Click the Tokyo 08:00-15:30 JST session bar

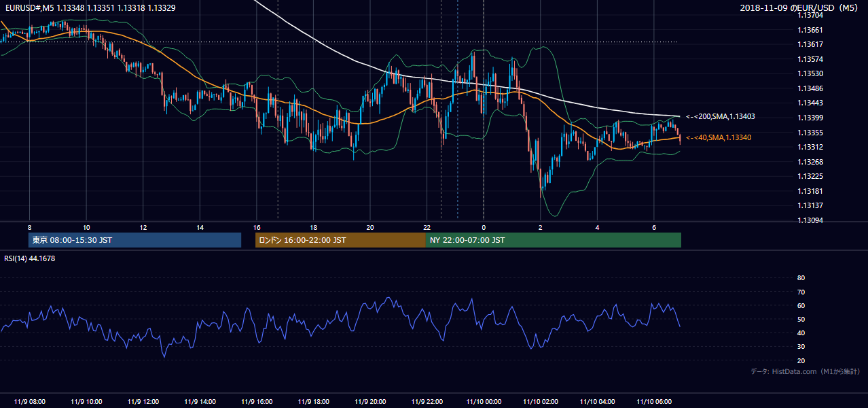coord(135,240)
